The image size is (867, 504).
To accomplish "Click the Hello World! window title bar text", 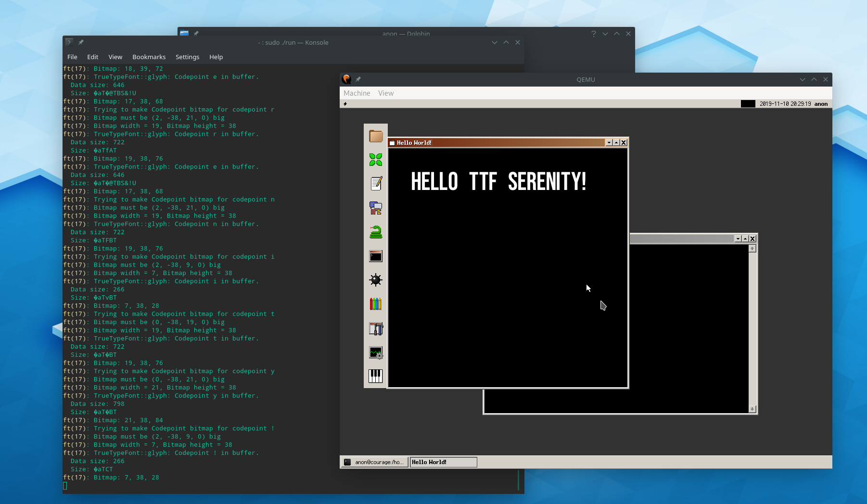I will pyautogui.click(x=414, y=143).
